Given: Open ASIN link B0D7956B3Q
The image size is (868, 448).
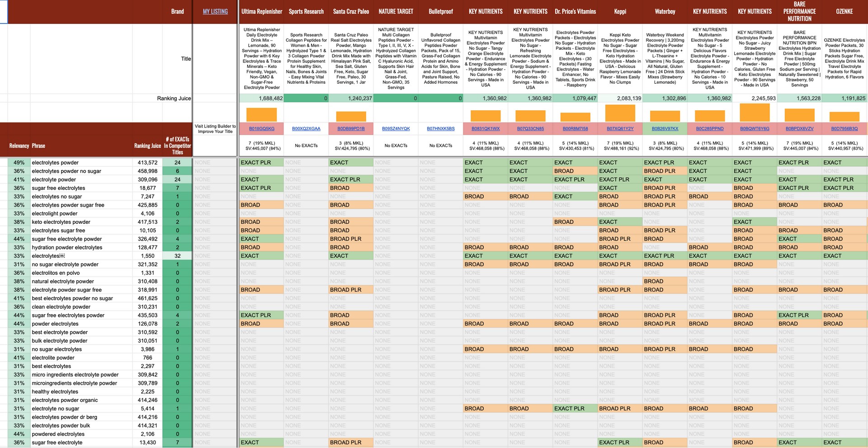Looking at the screenshot, I should click(844, 128).
